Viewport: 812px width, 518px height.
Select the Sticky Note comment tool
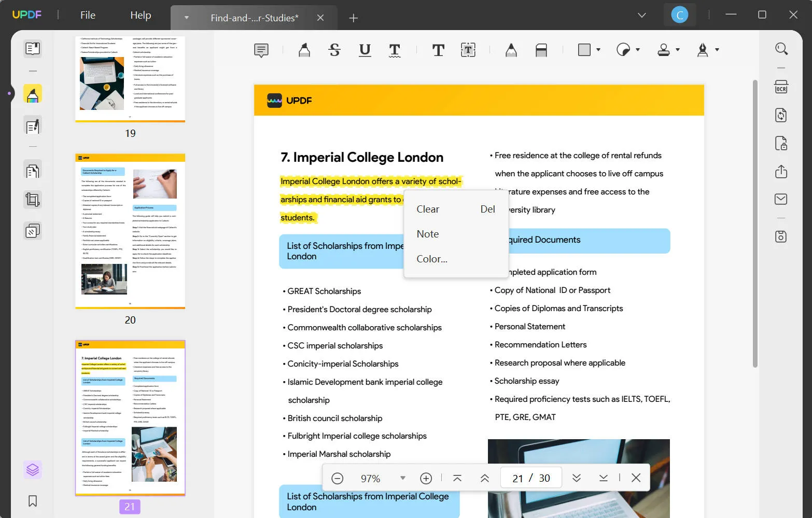(261, 50)
